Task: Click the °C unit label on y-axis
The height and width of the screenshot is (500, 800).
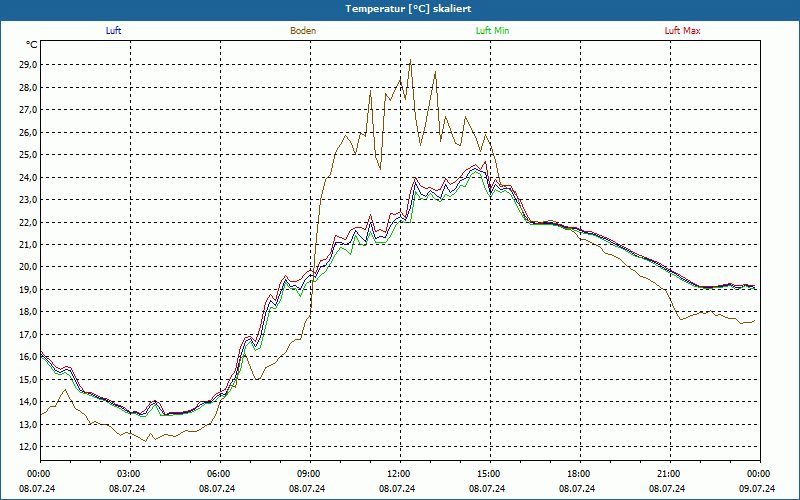Action: 32,45
